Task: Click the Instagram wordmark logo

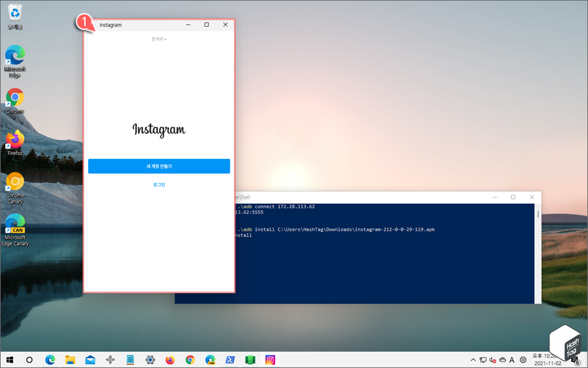Action: pyautogui.click(x=159, y=130)
